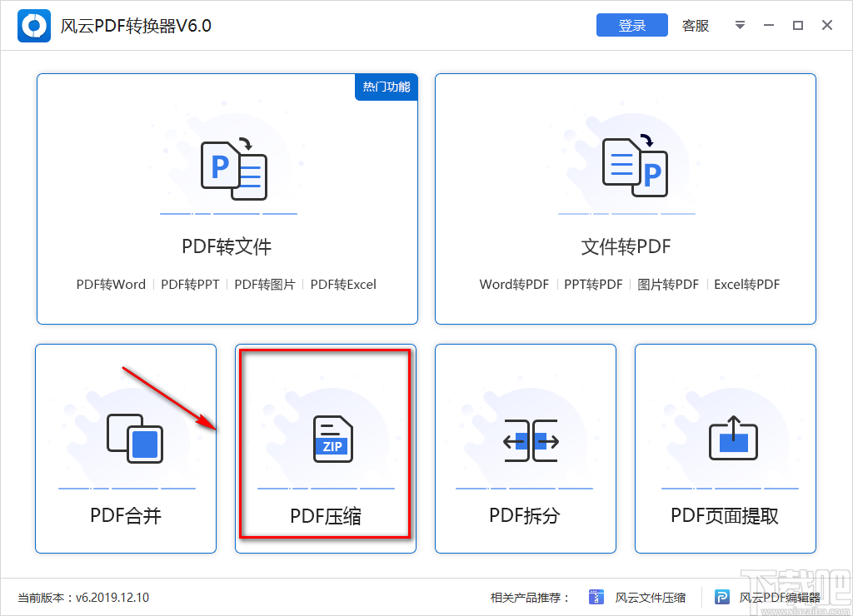Click the 热门功能 hot feature badge

click(x=386, y=87)
